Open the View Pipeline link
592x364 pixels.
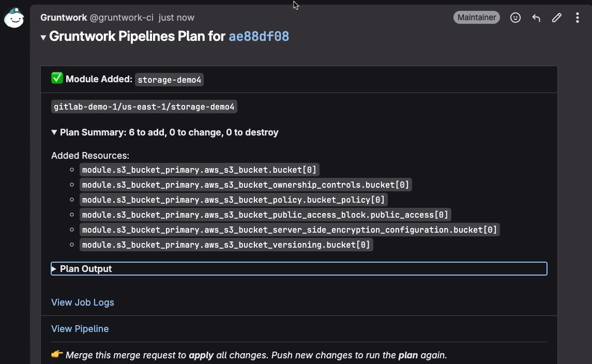pos(80,329)
